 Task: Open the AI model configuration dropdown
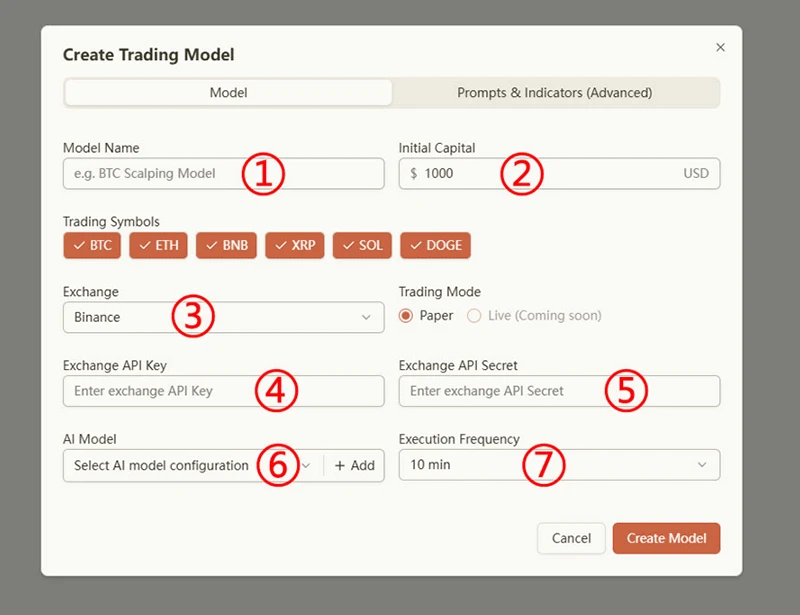[x=193, y=465]
